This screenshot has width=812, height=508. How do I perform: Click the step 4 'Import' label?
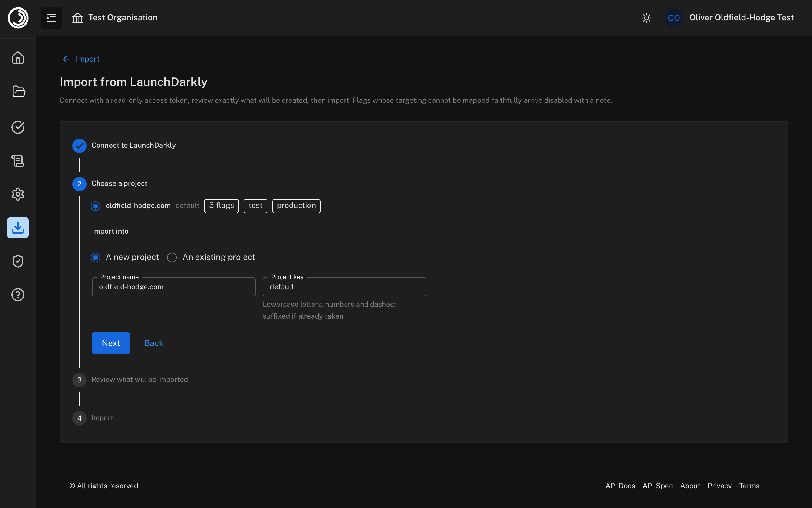click(x=102, y=418)
